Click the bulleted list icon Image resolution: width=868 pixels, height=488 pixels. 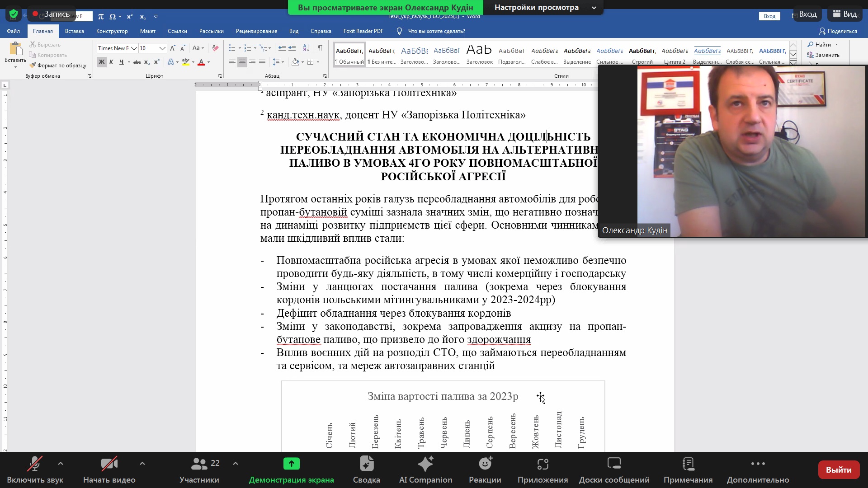(232, 48)
